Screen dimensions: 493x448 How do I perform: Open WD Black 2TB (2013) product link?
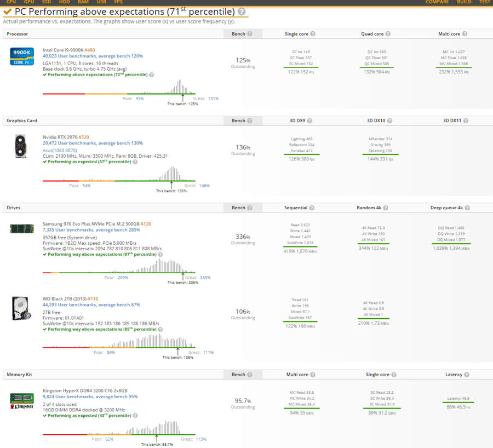tap(65, 298)
